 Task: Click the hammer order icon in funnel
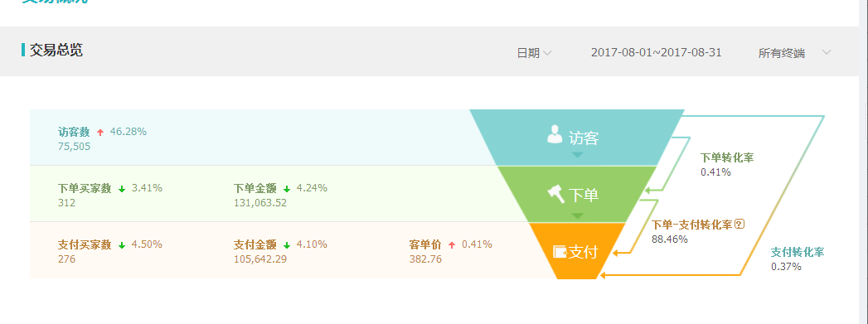(x=556, y=194)
